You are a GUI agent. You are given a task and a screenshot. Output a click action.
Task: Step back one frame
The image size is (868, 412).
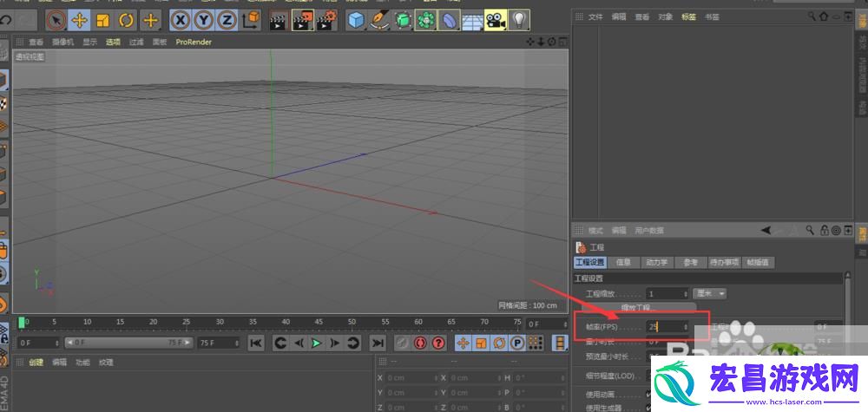[299, 343]
